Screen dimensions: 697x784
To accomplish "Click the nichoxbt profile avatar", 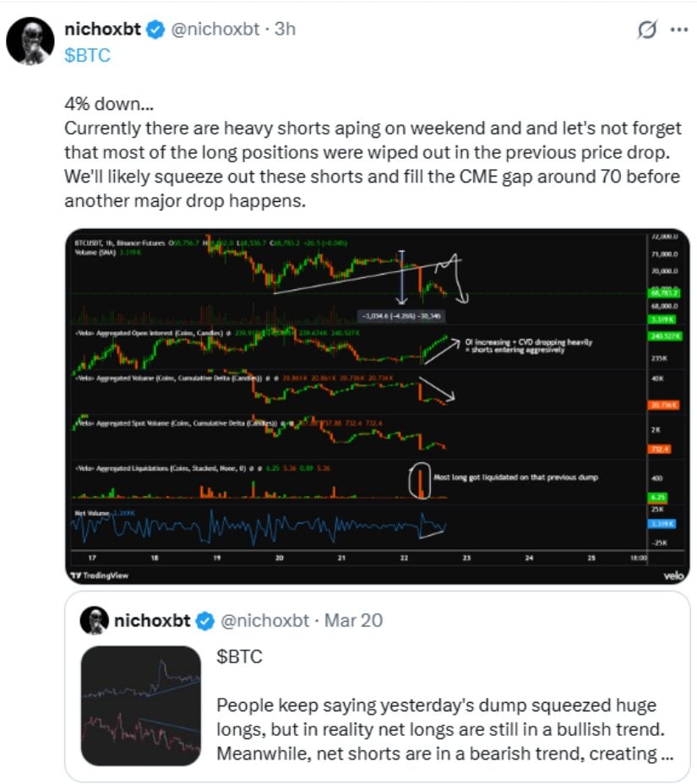I will click(30, 40).
